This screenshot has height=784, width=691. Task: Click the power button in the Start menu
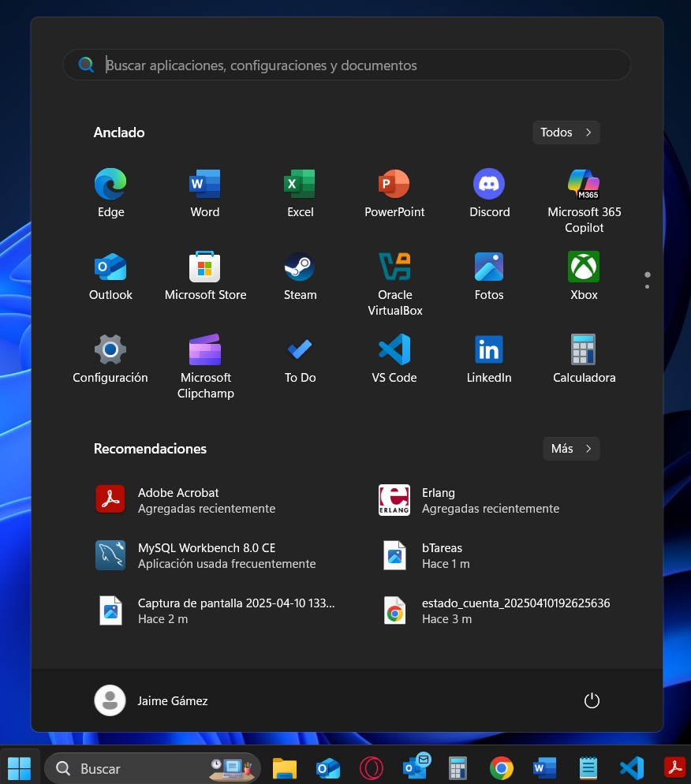(x=592, y=700)
